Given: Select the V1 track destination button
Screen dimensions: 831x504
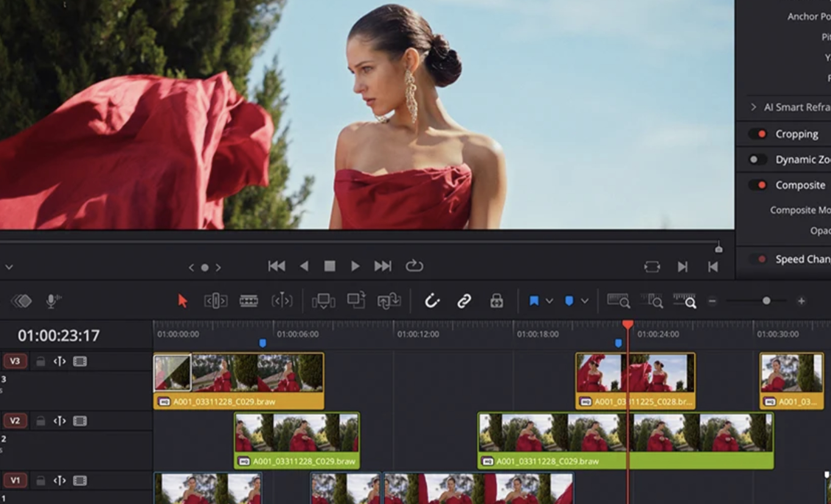Looking at the screenshot, I should pos(15,480).
